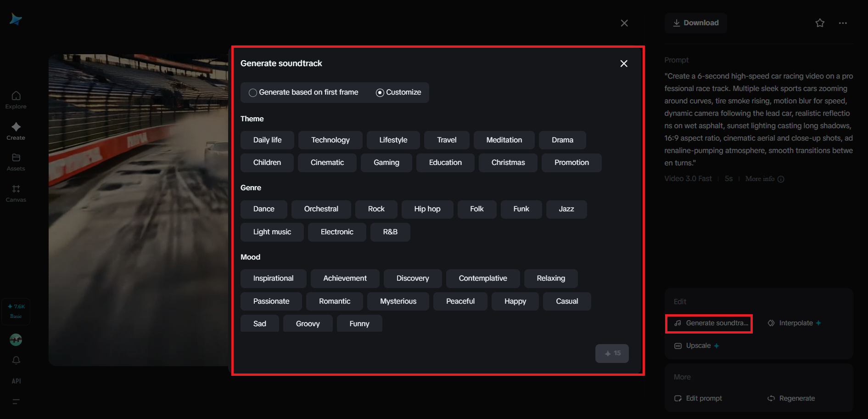Expand the sidebar menu at bottom
The width and height of the screenshot is (868, 419).
coord(16,402)
